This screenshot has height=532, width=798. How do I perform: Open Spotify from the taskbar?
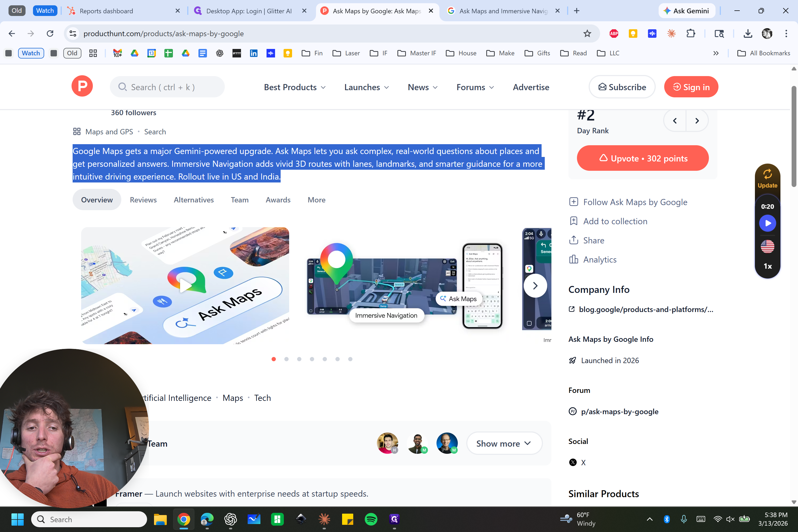pos(371,519)
